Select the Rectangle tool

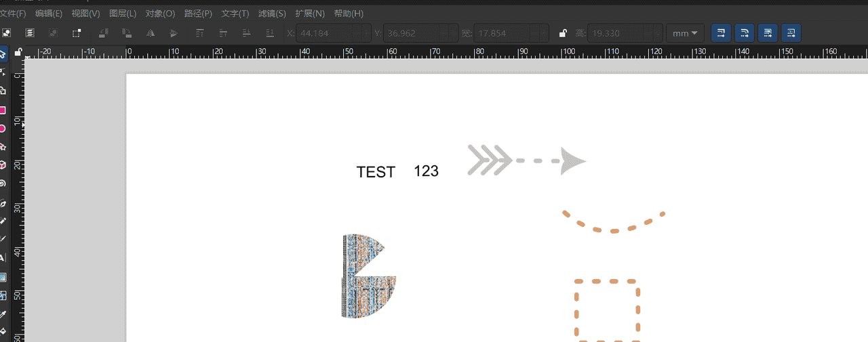[3, 110]
